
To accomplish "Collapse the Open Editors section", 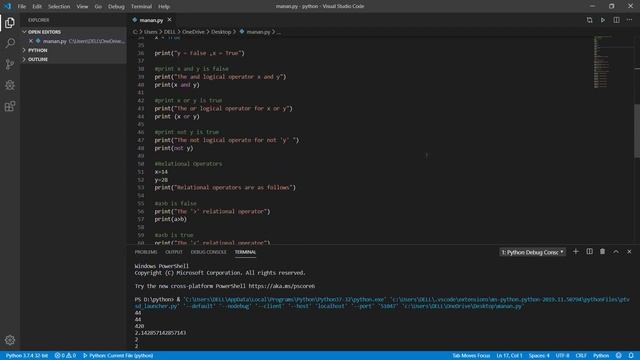I will [x=44, y=32].
